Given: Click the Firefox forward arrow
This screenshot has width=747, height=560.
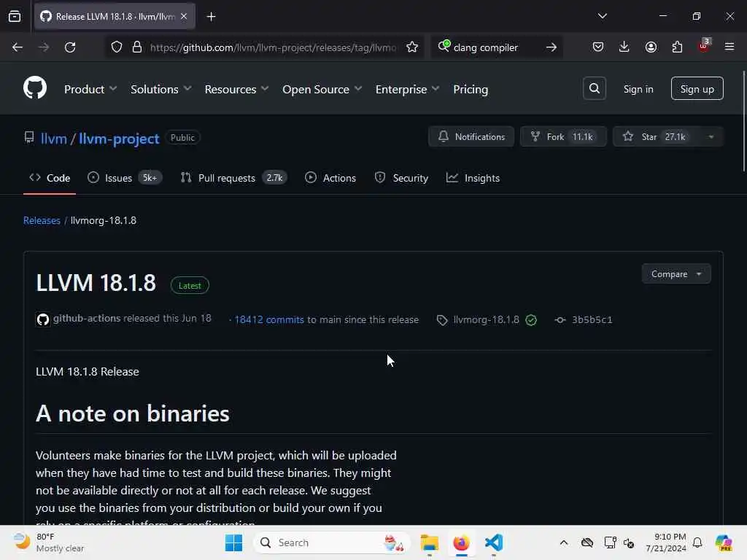Looking at the screenshot, I should [43, 47].
